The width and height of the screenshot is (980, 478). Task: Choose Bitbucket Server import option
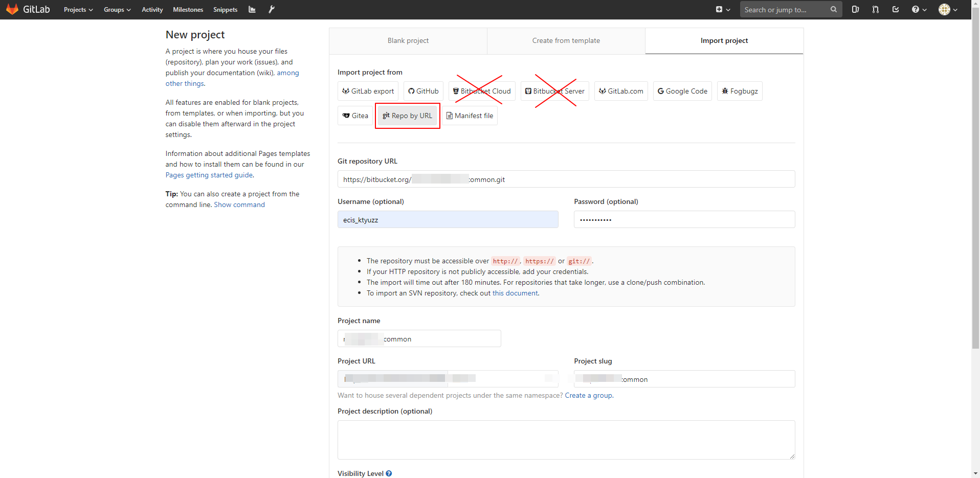[x=555, y=91]
